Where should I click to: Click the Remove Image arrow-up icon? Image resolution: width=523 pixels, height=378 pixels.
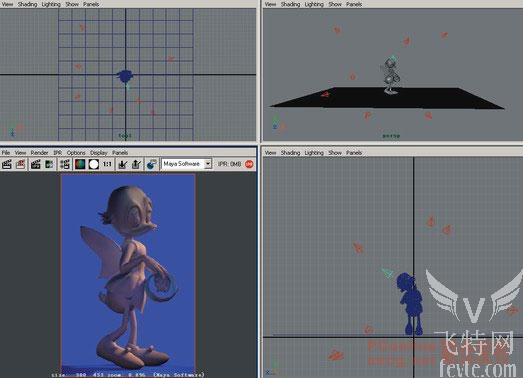click(136, 164)
